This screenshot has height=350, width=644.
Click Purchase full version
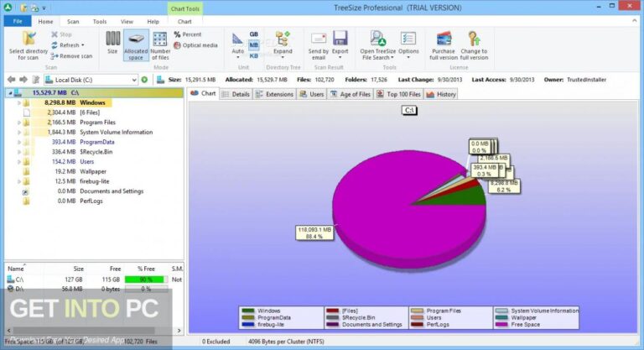(443, 45)
